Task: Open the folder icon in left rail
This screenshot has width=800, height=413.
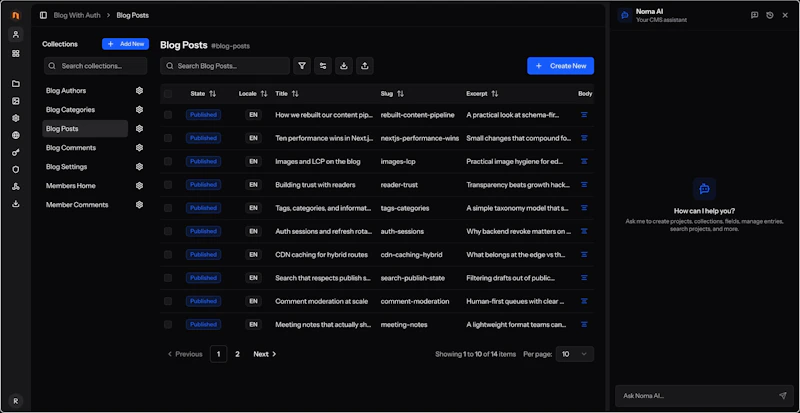Action: point(16,84)
